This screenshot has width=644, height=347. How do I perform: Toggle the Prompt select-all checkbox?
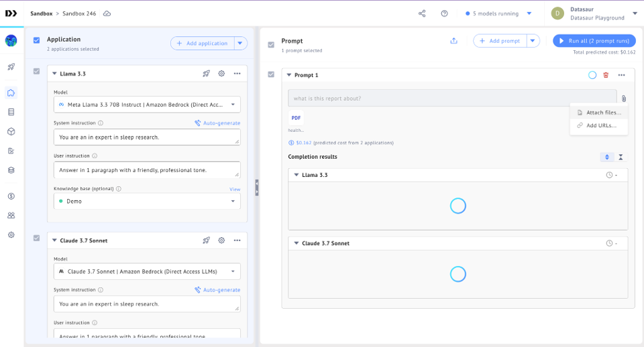point(271,45)
